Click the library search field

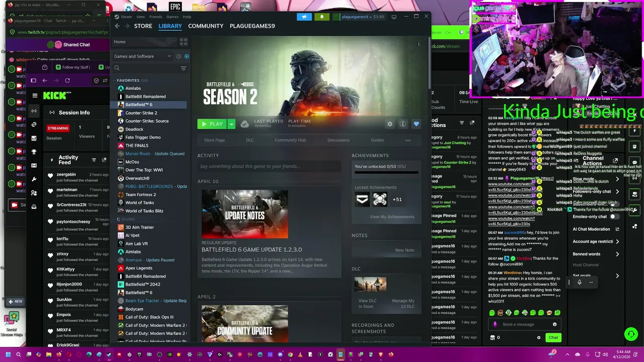[x=145, y=68]
